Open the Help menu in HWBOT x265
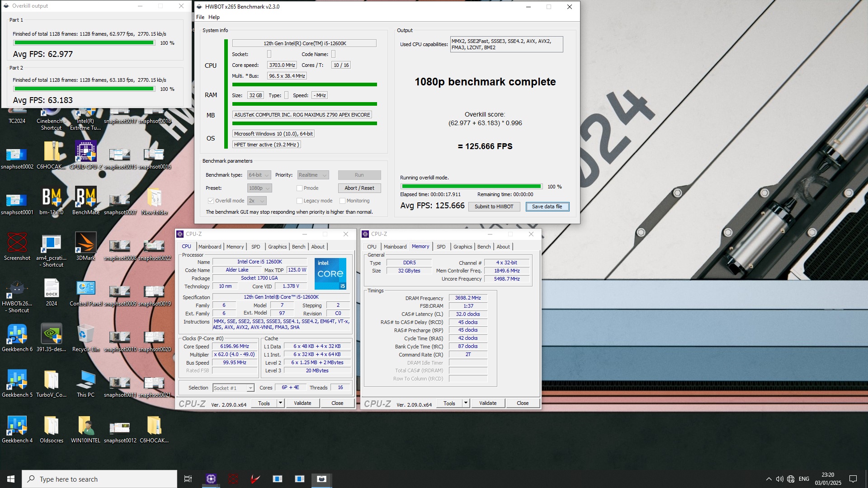This screenshot has height=488, width=868. [214, 17]
